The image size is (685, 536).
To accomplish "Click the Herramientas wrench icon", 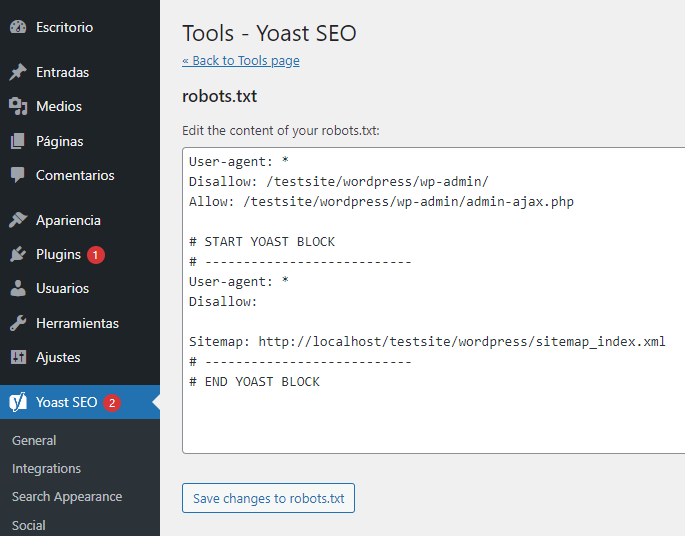I will click(18, 323).
